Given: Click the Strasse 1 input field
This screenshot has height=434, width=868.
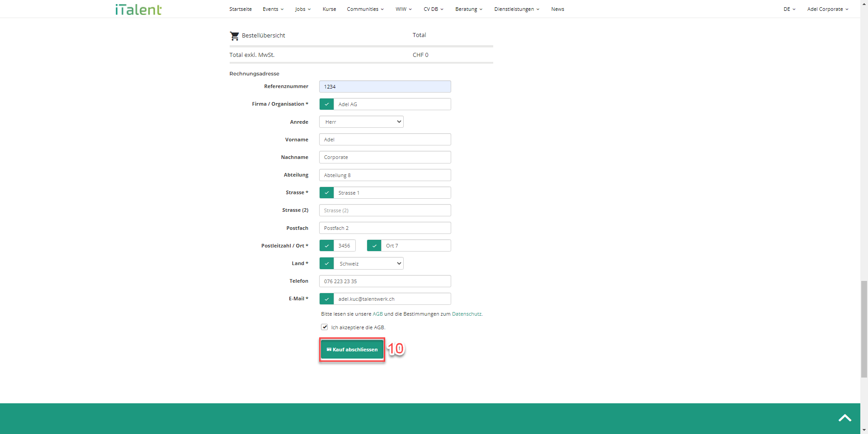Looking at the screenshot, I should 392,193.
